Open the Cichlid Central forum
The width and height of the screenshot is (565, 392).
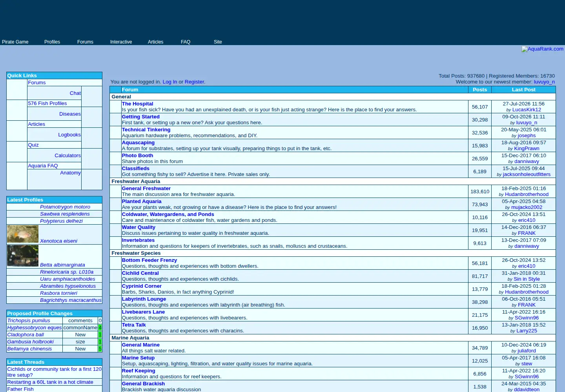pyautogui.click(x=140, y=273)
